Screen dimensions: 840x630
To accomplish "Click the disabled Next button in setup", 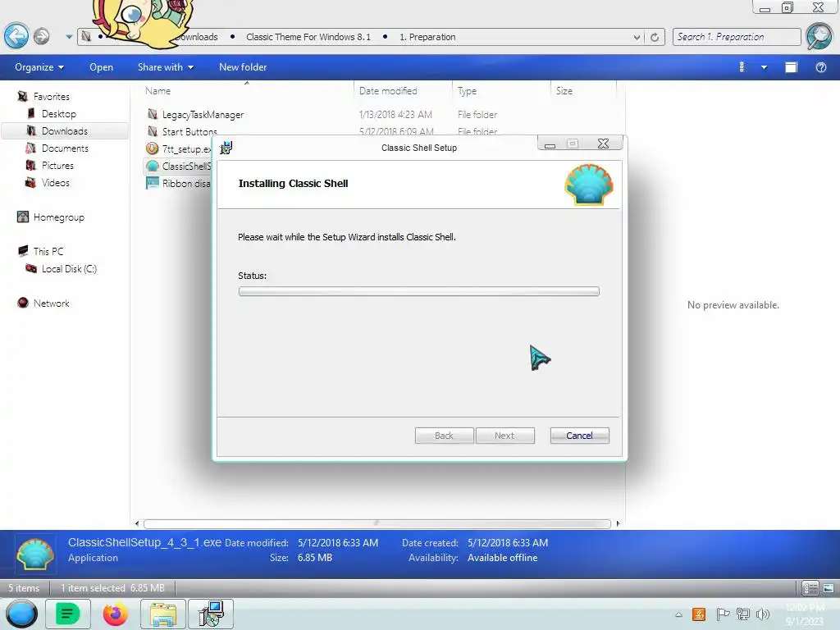I will click(504, 436).
